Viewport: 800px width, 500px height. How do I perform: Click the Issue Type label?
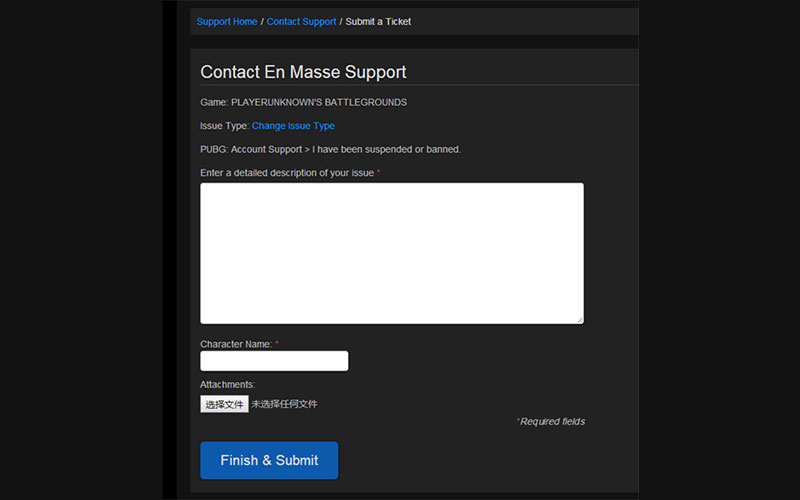tap(224, 126)
